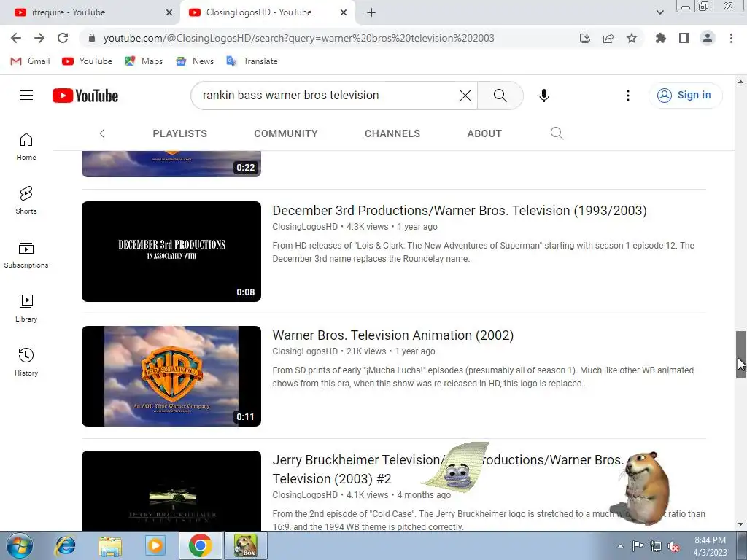The height and width of the screenshot is (560, 747).
Task: Click the YouTube logo
Action: click(x=85, y=96)
